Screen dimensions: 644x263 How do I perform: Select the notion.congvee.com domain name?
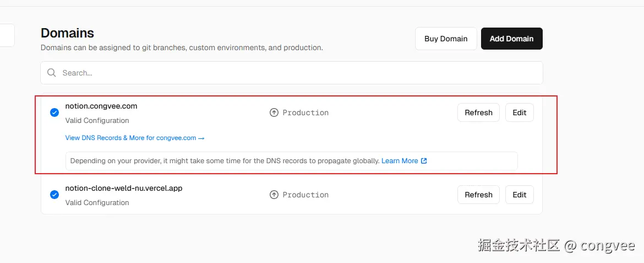[101, 106]
